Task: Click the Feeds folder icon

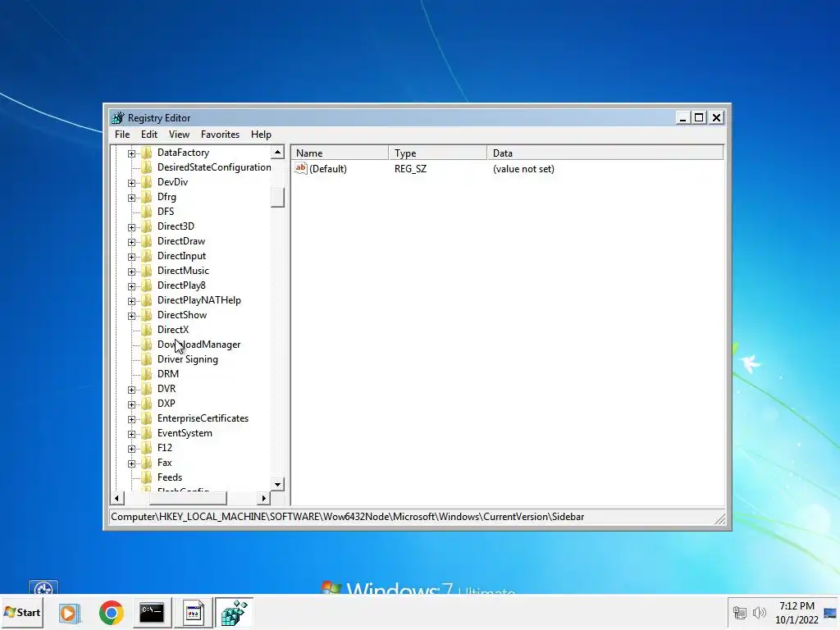Action: [x=146, y=477]
